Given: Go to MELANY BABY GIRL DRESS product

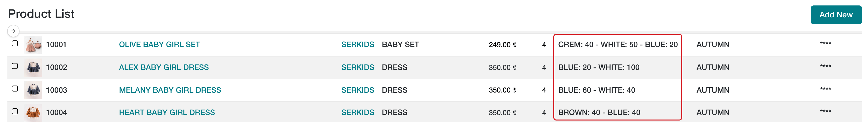Looking at the screenshot, I should tap(170, 90).
